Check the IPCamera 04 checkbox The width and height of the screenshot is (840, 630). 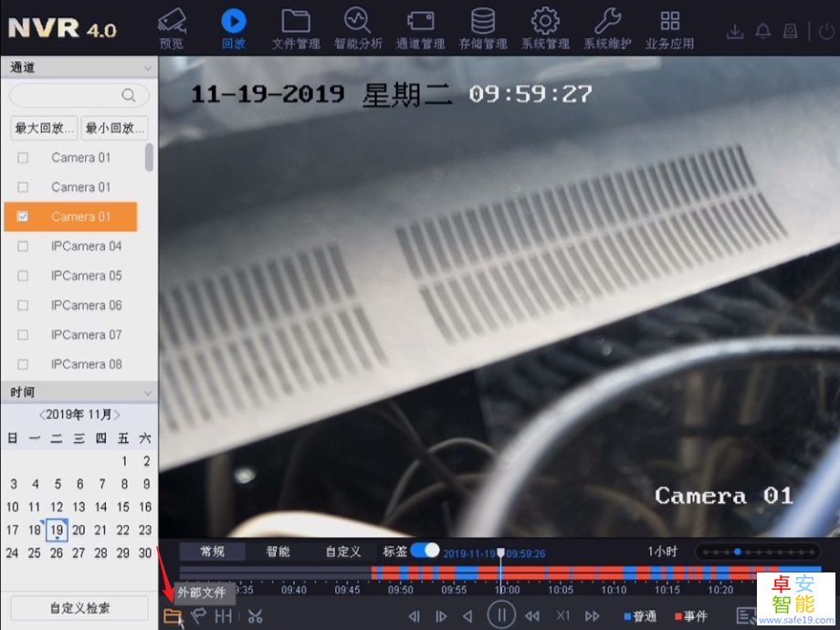23,247
